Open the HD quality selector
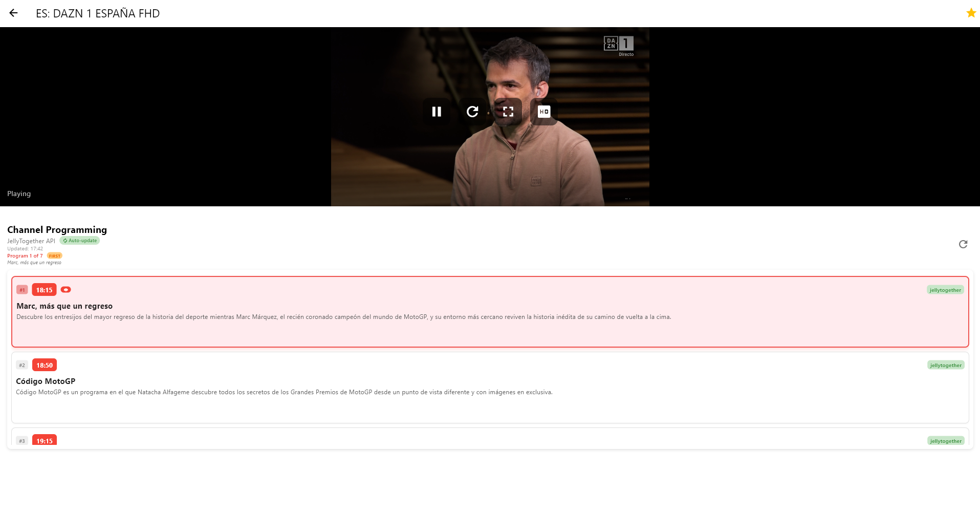The image size is (980, 514). coord(543,112)
